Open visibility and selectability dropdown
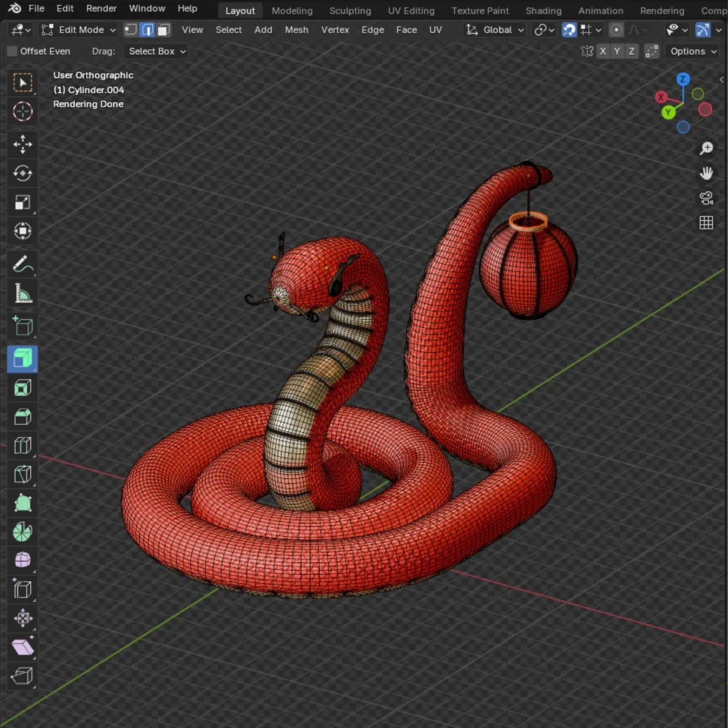Image resolution: width=728 pixels, height=728 pixels. click(x=676, y=30)
